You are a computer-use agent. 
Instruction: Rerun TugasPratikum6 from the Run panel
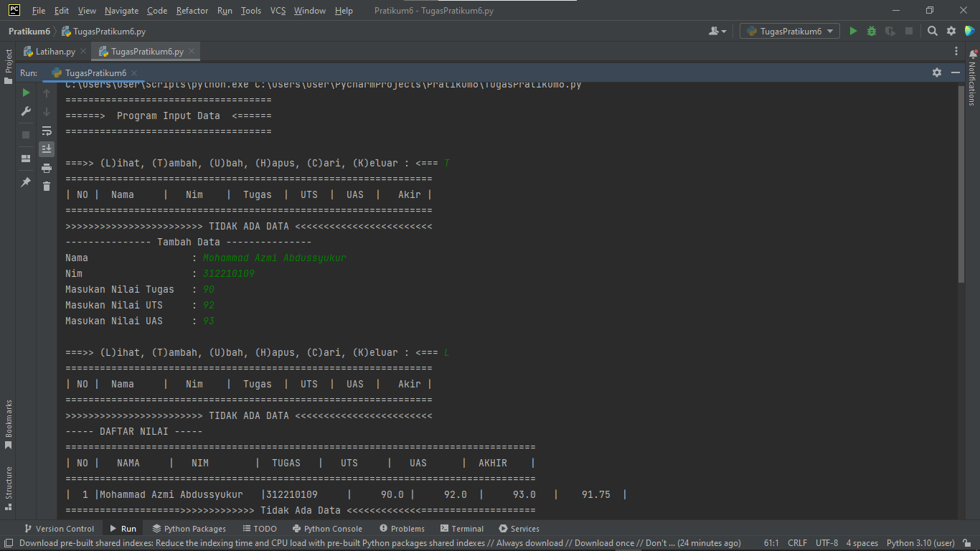26,93
